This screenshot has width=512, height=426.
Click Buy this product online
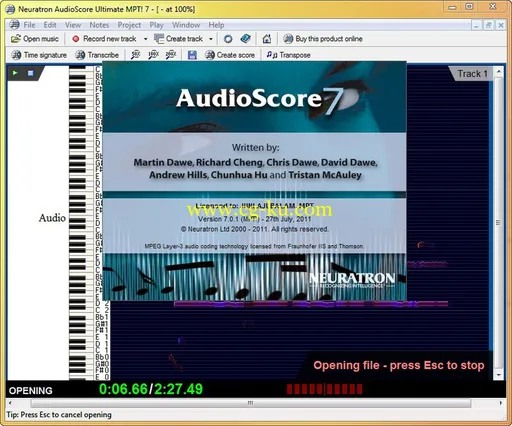point(323,39)
